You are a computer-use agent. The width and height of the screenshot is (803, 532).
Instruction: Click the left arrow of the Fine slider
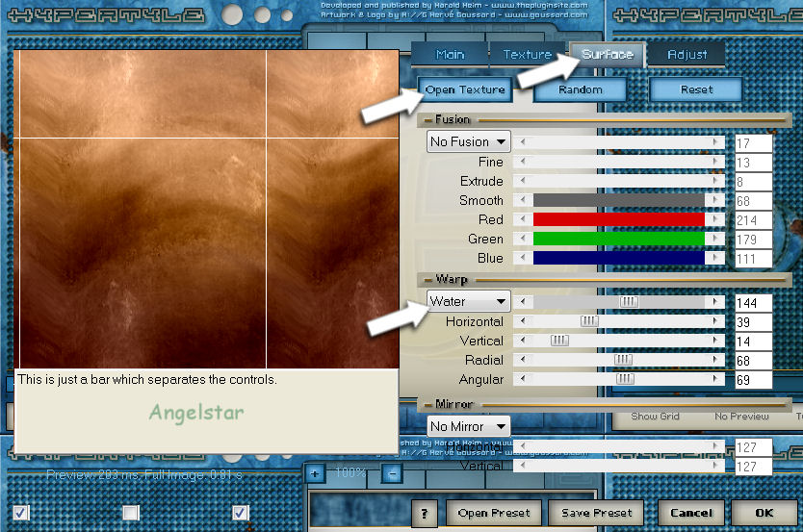pos(523,162)
